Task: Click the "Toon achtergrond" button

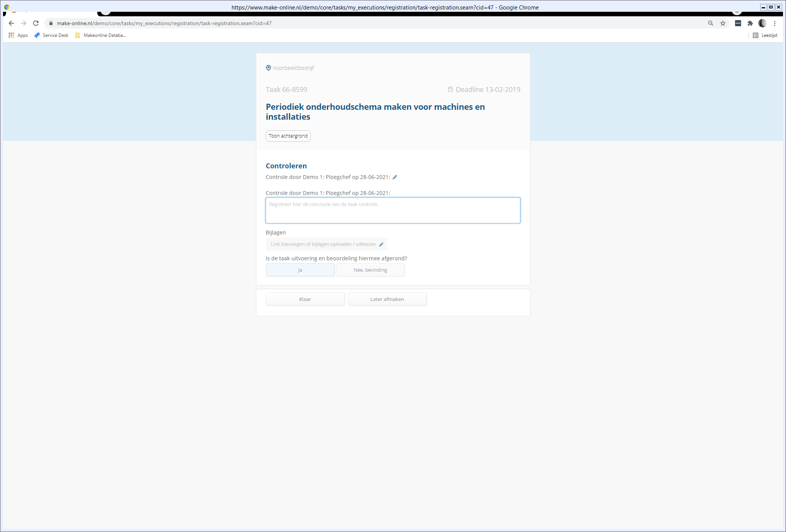Action: (x=288, y=136)
